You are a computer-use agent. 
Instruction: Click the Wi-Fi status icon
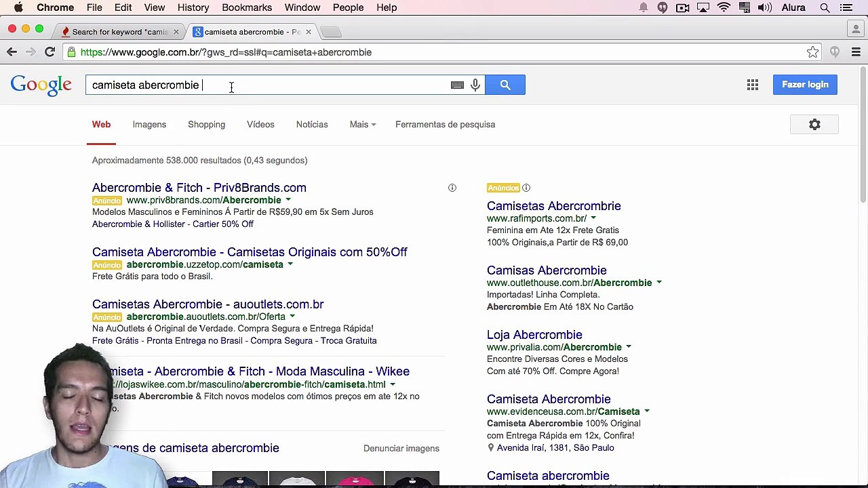pos(724,7)
